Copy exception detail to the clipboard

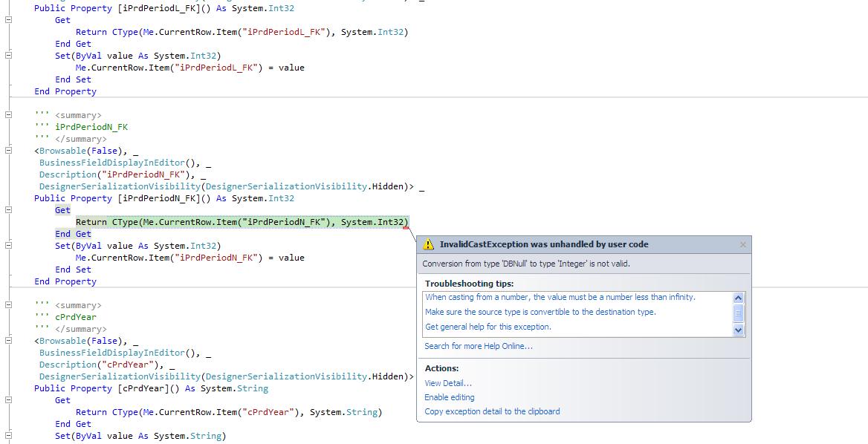492,411
